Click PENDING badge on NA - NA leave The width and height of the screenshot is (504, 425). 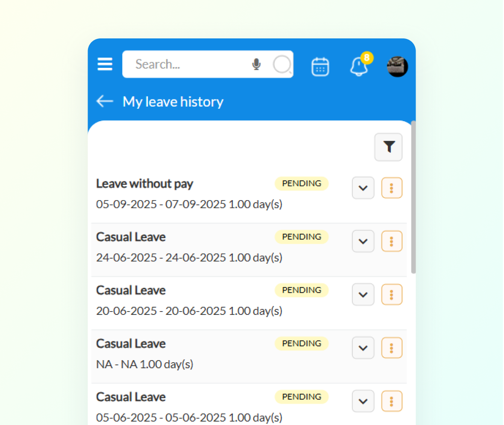[302, 343]
